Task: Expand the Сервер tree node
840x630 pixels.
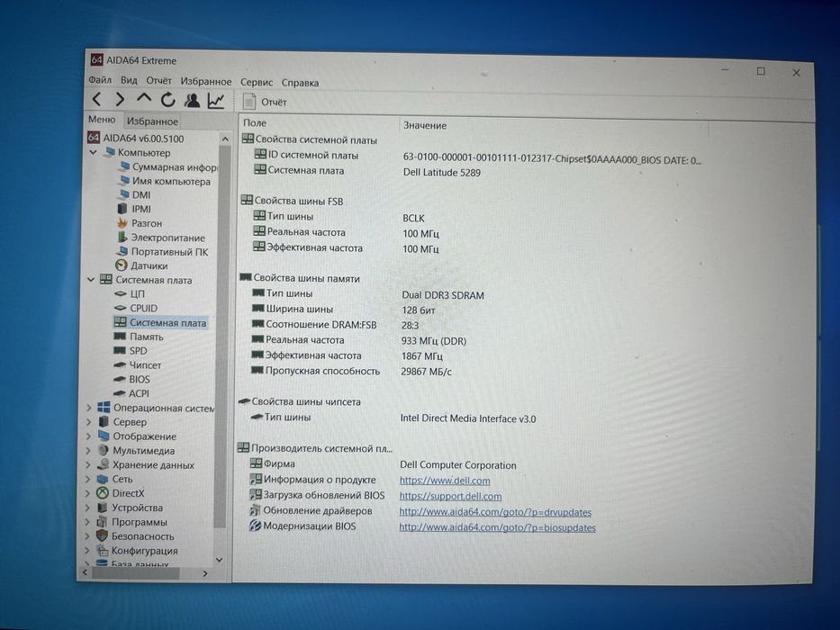Action: point(89,422)
